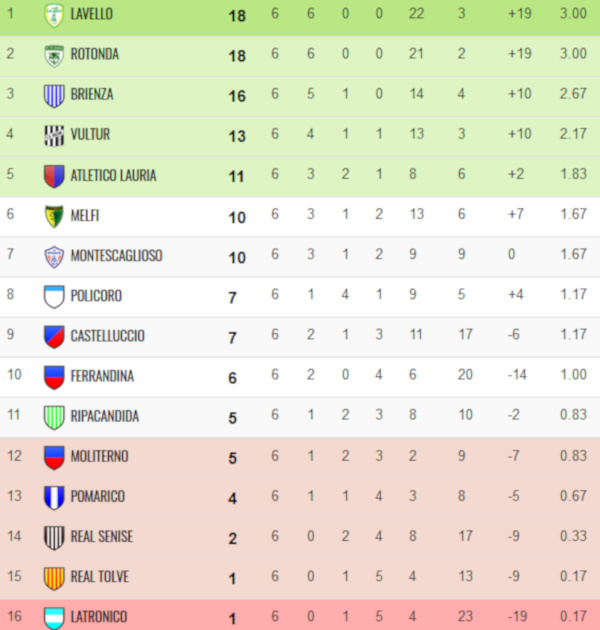
Task: Open the Moliterno team link
Action: click(100, 456)
